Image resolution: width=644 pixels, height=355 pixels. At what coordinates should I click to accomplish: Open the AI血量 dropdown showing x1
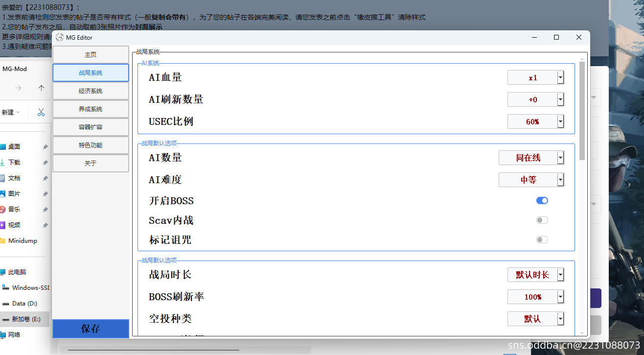[x=536, y=77]
